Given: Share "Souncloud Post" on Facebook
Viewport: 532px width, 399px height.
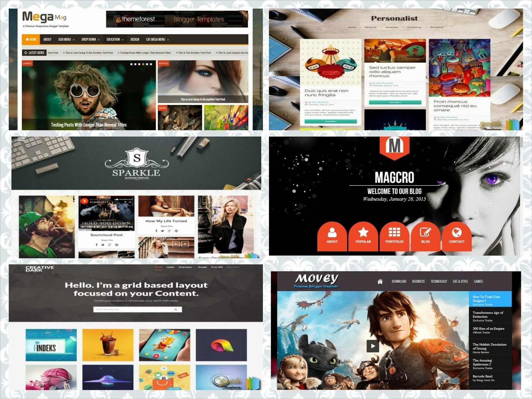Looking at the screenshot, I should [97, 245].
